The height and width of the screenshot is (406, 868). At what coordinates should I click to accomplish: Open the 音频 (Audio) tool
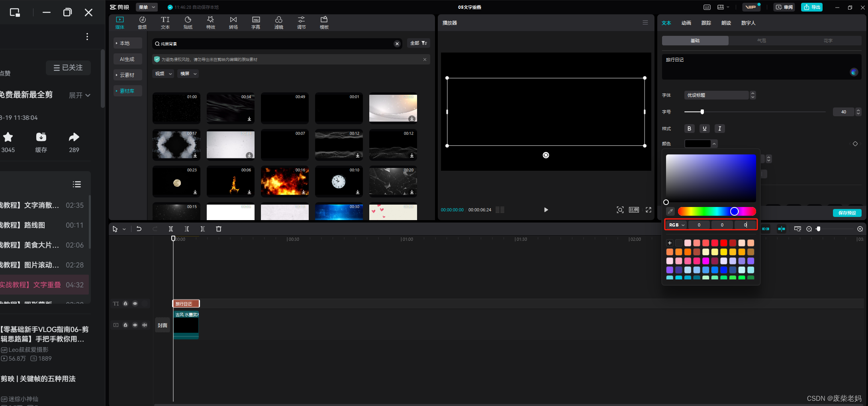[x=142, y=23]
